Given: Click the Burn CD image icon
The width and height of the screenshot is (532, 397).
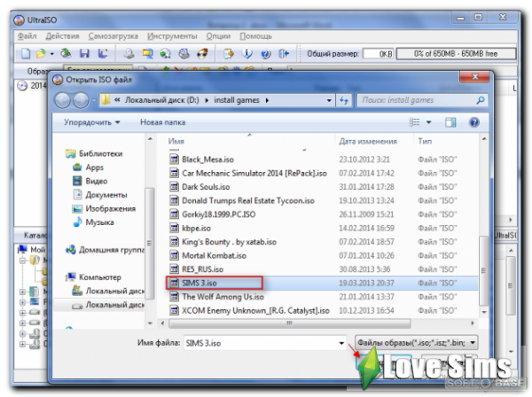Looking at the screenshot, I should click(202, 53).
